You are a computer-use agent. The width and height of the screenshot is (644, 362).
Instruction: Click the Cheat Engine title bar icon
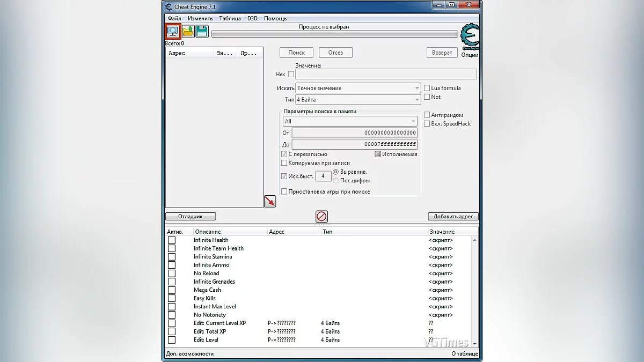point(169,6)
